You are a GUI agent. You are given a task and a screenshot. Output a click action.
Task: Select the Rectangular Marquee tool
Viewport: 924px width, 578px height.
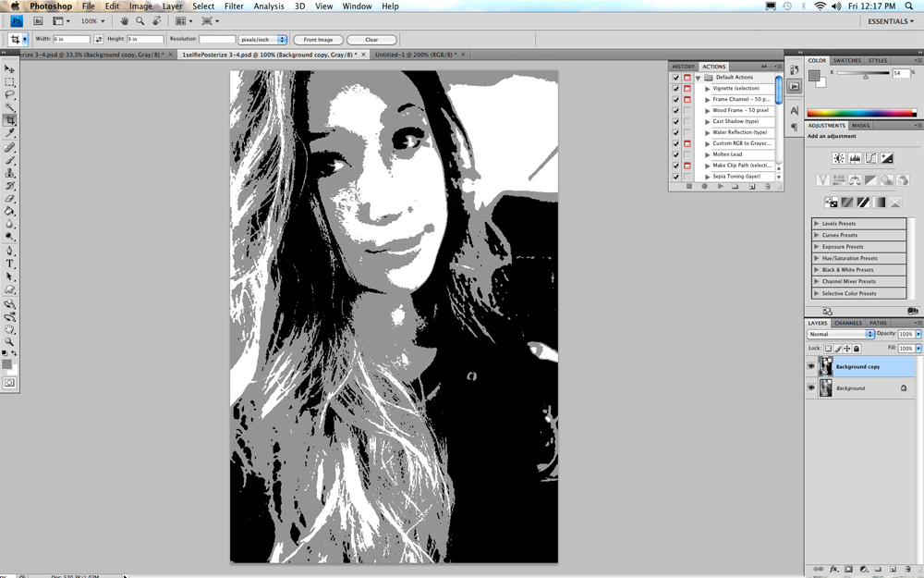click(x=9, y=82)
